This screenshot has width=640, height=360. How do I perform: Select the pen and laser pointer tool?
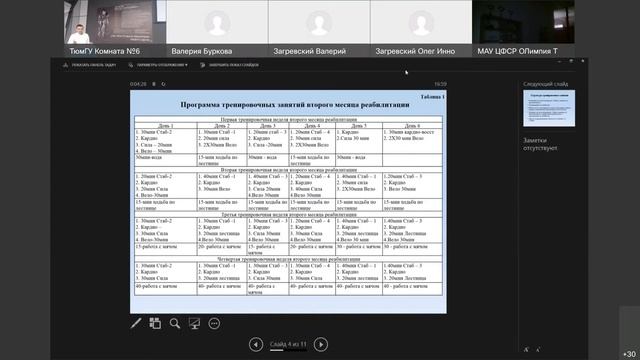coord(136,323)
